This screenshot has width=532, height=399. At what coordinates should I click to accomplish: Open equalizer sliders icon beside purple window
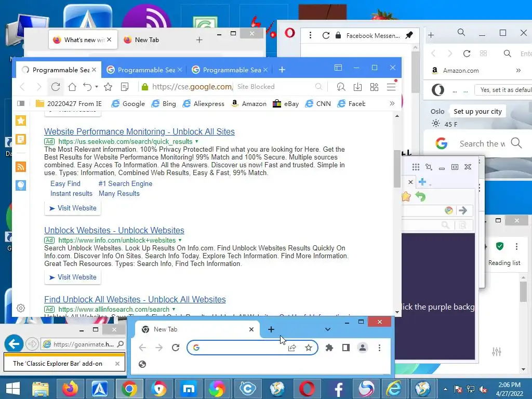[x=497, y=352]
